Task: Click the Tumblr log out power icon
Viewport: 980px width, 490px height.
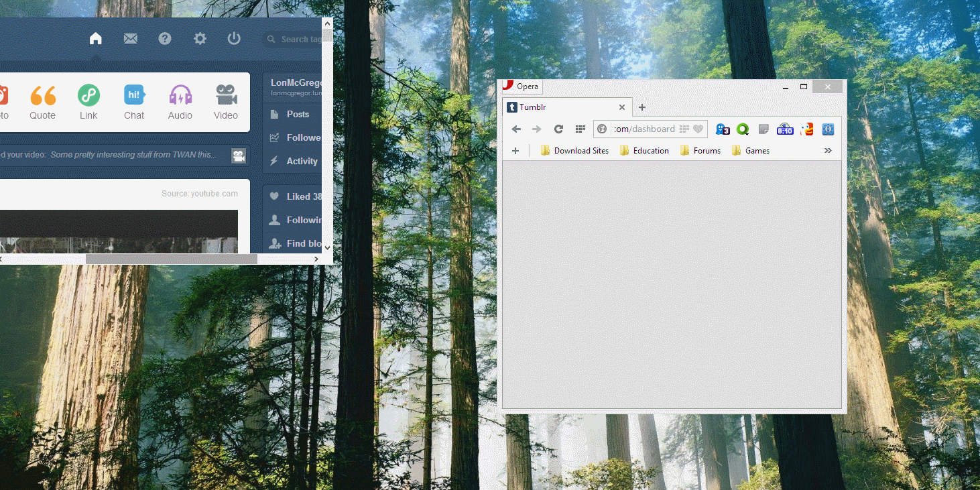Action: point(234,39)
